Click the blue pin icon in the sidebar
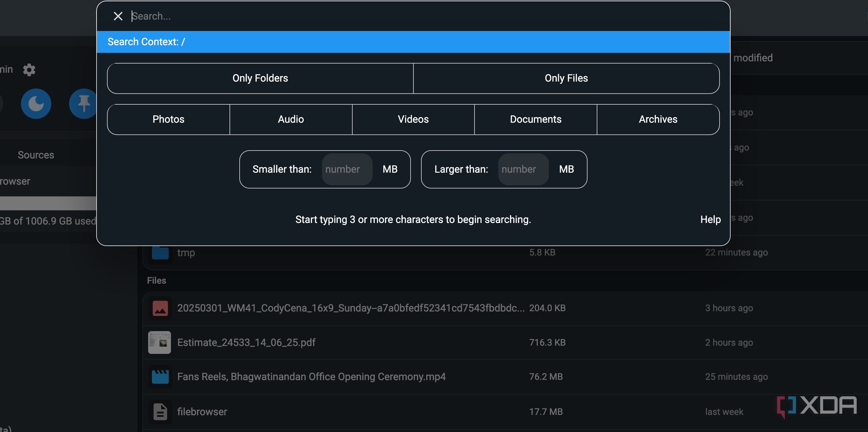 click(x=83, y=104)
